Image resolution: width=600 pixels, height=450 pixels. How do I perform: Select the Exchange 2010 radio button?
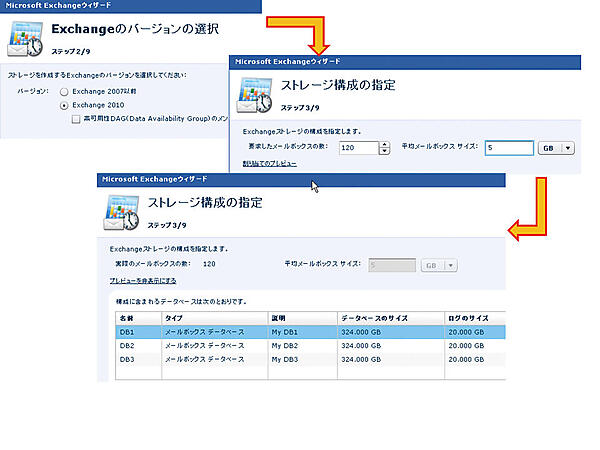(x=65, y=104)
